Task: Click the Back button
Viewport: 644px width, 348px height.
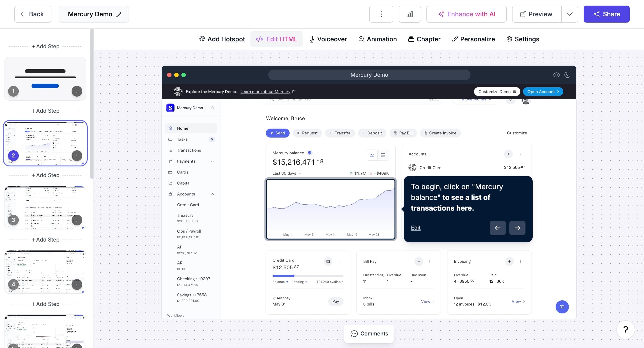Action: pyautogui.click(x=33, y=14)
